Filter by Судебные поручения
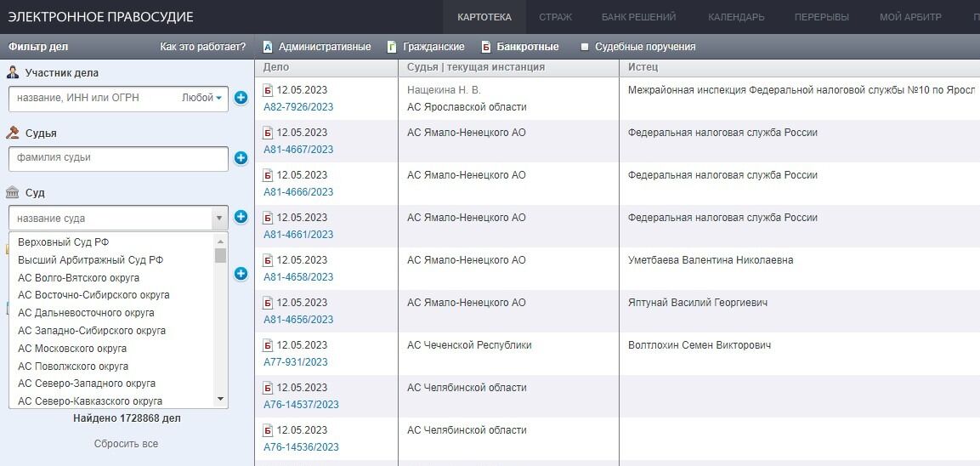Screen dimensions: 980x466 [x=637, y=47]
